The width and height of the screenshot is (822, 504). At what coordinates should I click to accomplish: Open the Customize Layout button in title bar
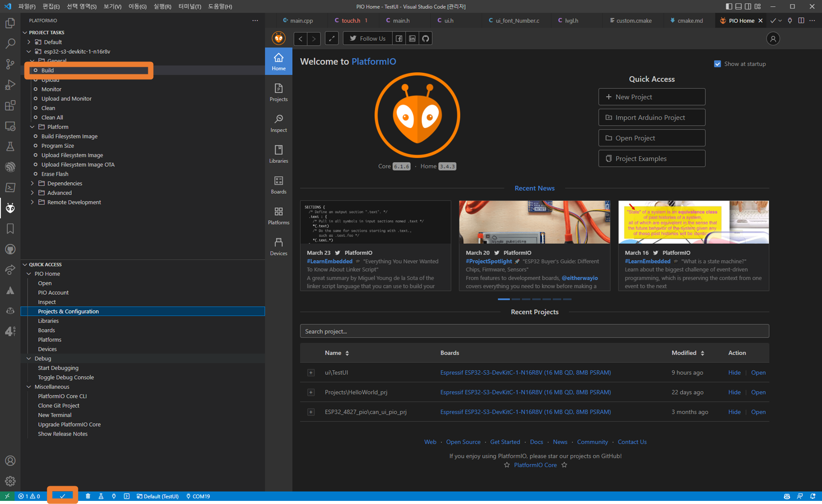(x=758, y=7)
